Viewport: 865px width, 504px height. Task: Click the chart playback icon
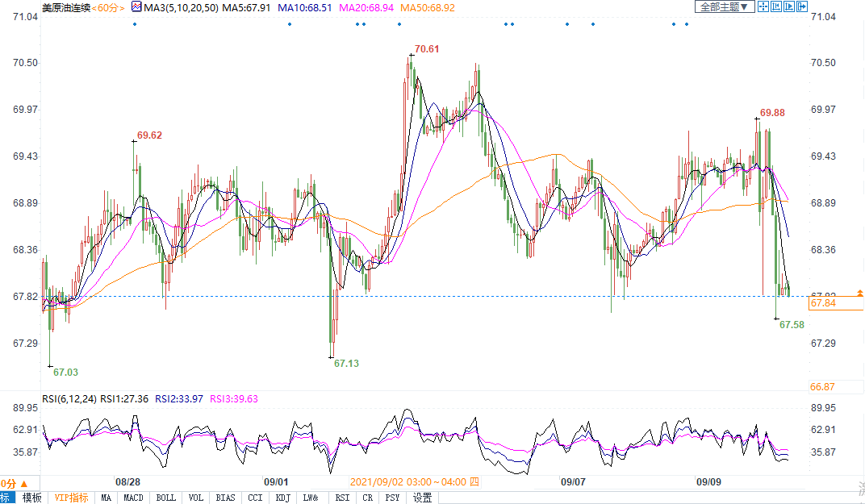tap(789, 6)
